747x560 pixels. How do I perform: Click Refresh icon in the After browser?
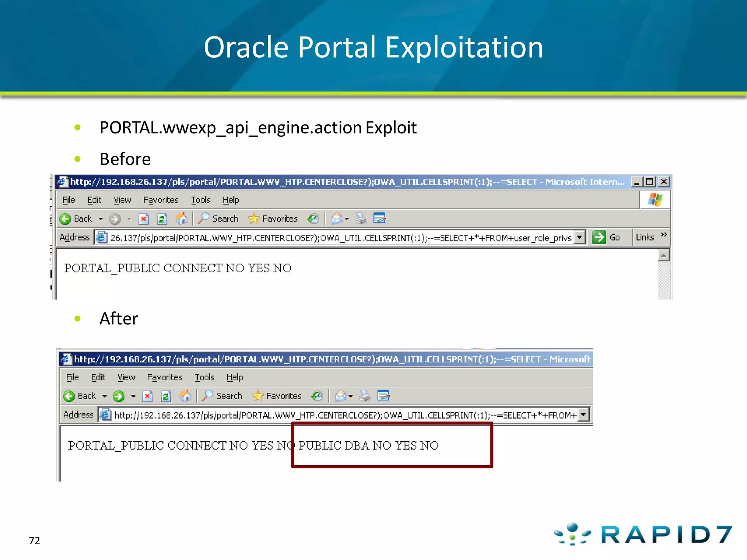[x=166, y=396]
